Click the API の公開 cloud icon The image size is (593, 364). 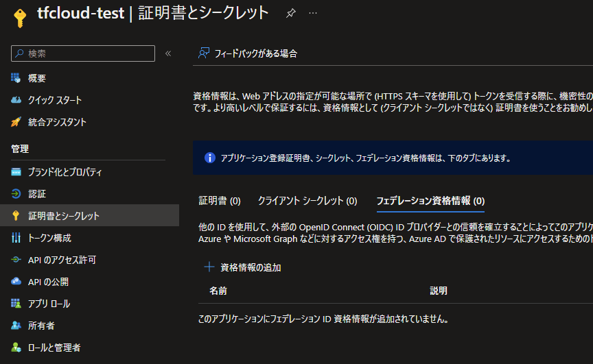16,281
